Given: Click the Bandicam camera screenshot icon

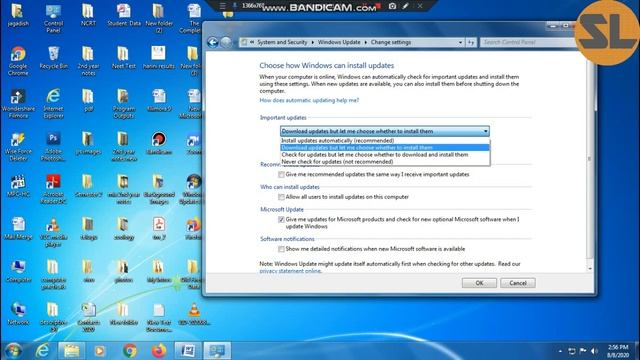Looking at the screenshot, I should point(392,6).
